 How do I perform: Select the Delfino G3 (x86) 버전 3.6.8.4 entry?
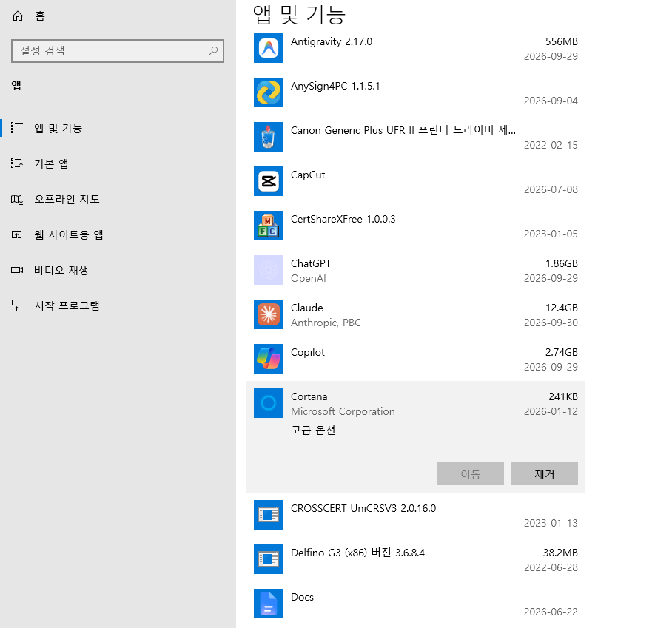click(357, 553)
